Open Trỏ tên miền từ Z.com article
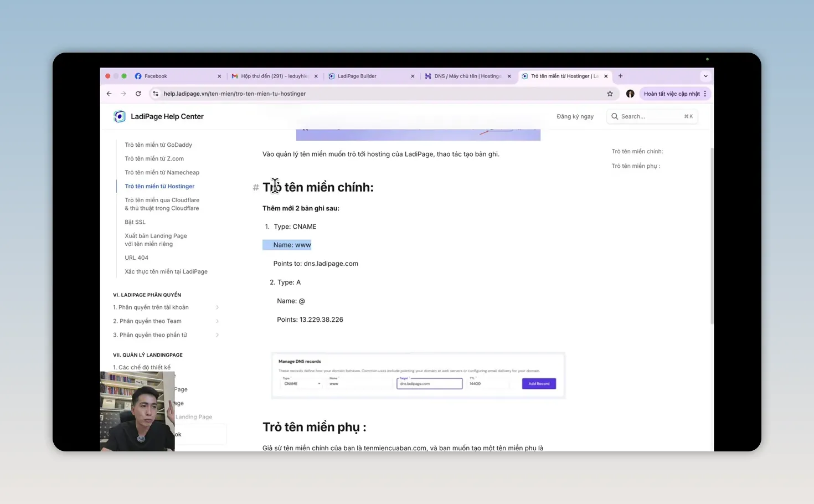This screenshot has width=814, height=504. [x=154, y=159]
